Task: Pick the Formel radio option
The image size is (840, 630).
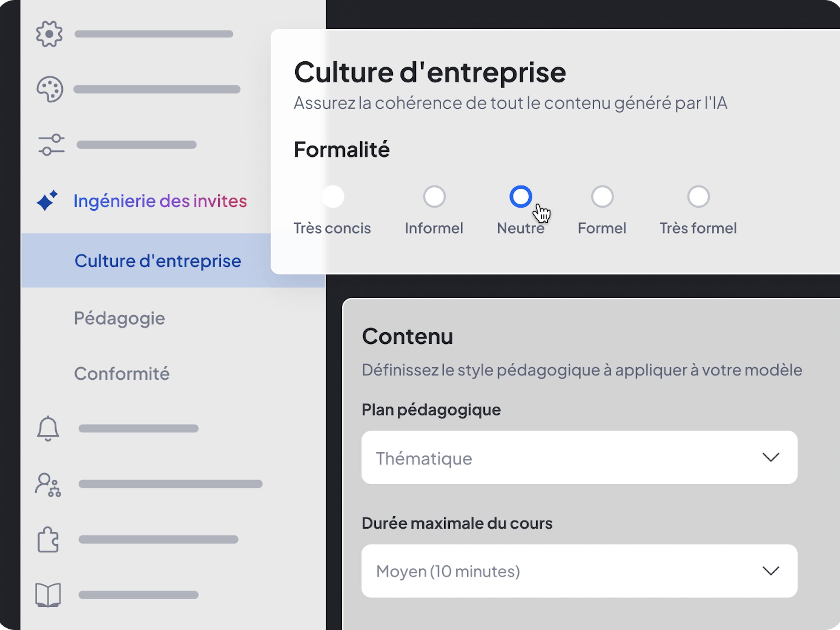Action: [x=602, y=197]
